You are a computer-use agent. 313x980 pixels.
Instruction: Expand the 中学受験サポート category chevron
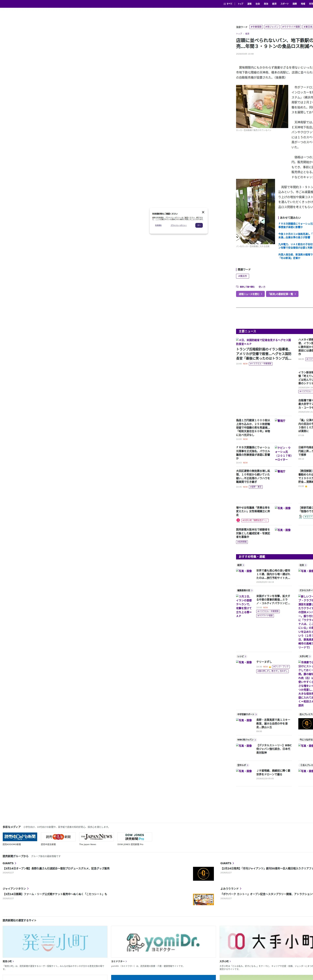coord(256,714)
